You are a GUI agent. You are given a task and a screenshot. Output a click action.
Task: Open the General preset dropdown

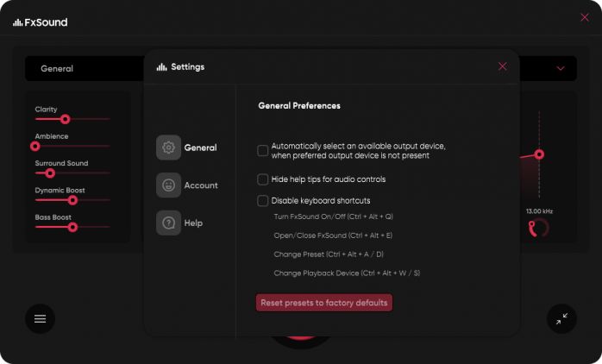pos(85,68)
